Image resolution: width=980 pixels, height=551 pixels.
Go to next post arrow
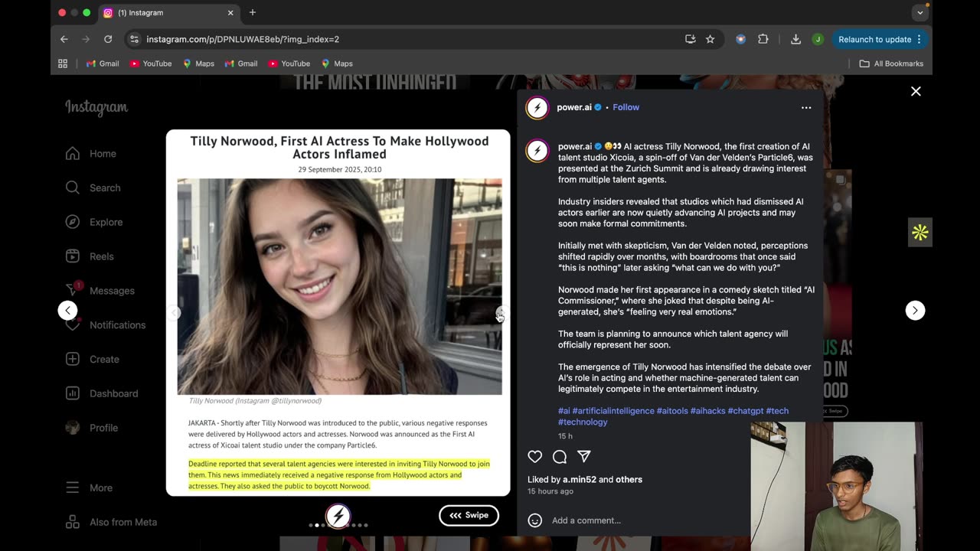click(915, 310)
